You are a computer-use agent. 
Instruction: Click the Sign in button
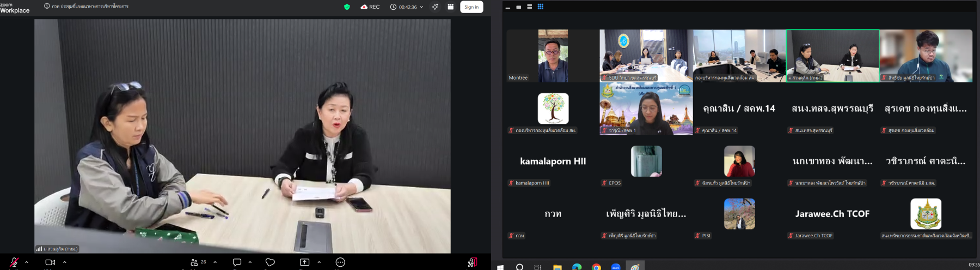click(x=471, y=7)
